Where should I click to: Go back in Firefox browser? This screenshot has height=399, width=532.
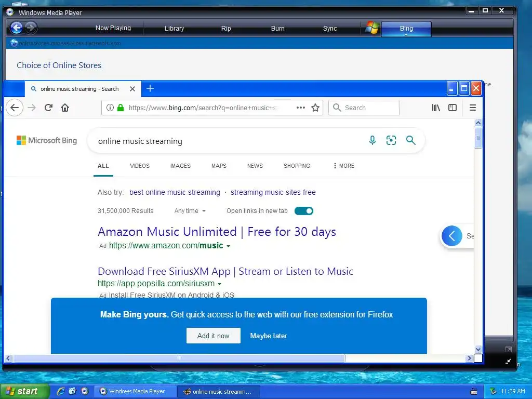tap(15, 108)
